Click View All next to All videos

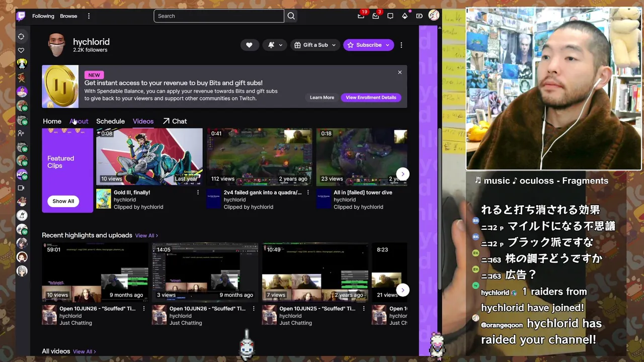tap(84, 351)
